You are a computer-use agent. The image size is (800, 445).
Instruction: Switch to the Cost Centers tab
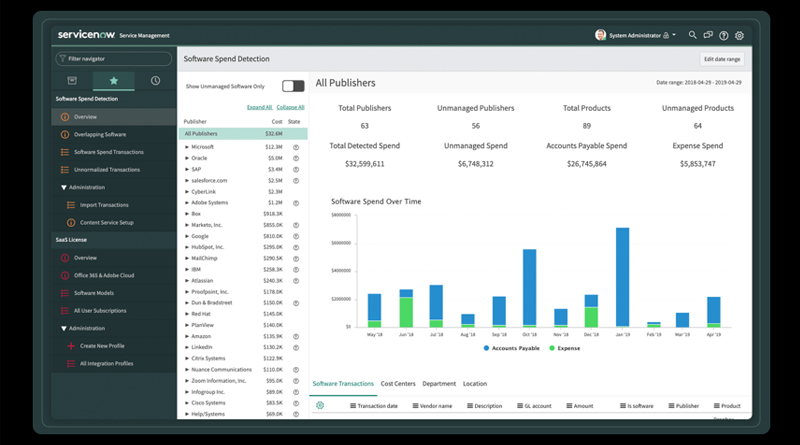[398, 384]
